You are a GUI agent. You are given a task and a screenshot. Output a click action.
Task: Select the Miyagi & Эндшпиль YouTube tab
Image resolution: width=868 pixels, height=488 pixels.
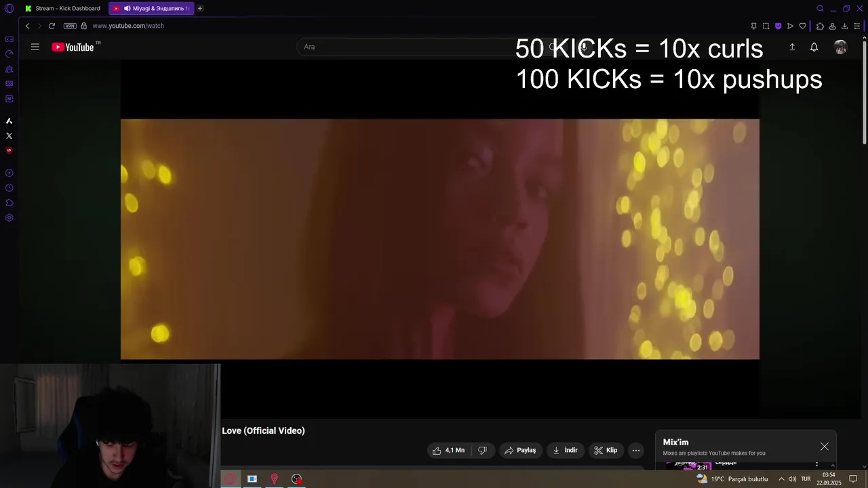(x=151, y=9)
